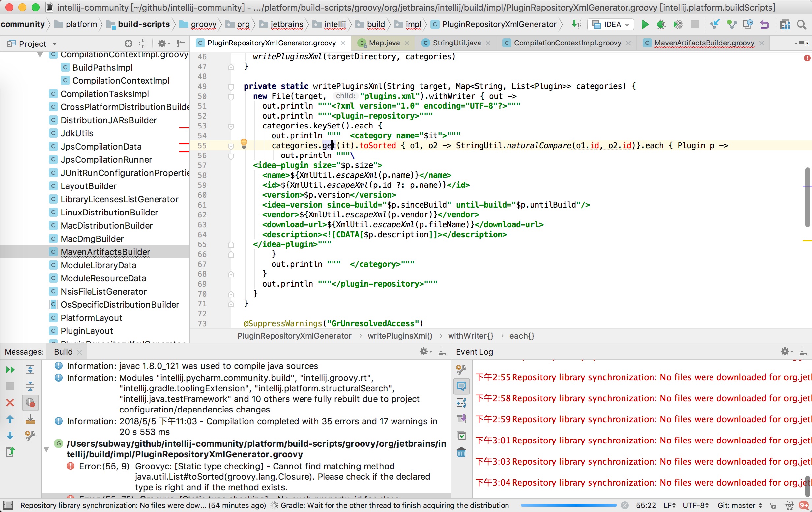
Task: Click the Rerun build double-arrow icon
Action: [10, 370]
